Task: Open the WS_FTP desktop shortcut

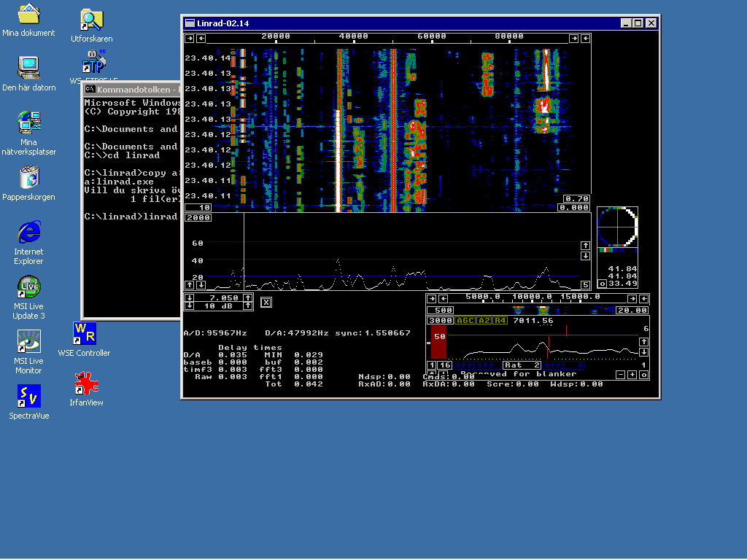Action: pos(94,66)
